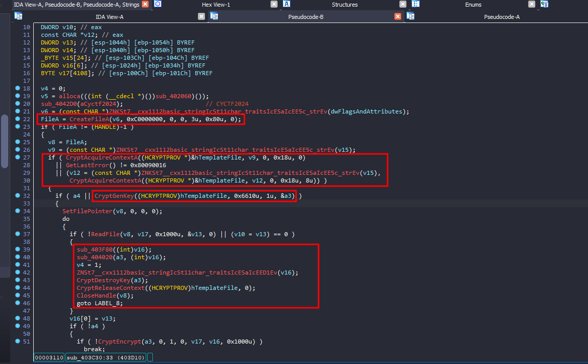
Task: Switch to the IDA View-A tab
Action: [109, 17]
